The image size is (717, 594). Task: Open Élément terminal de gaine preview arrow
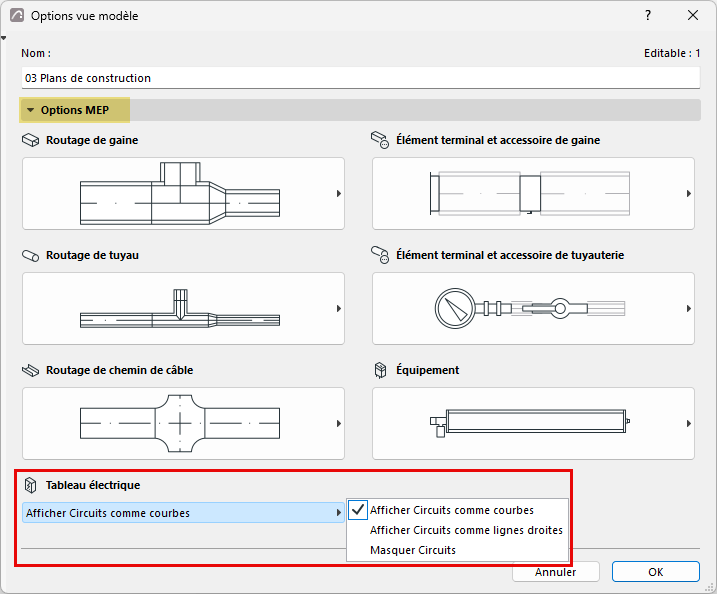click(689, 193)
